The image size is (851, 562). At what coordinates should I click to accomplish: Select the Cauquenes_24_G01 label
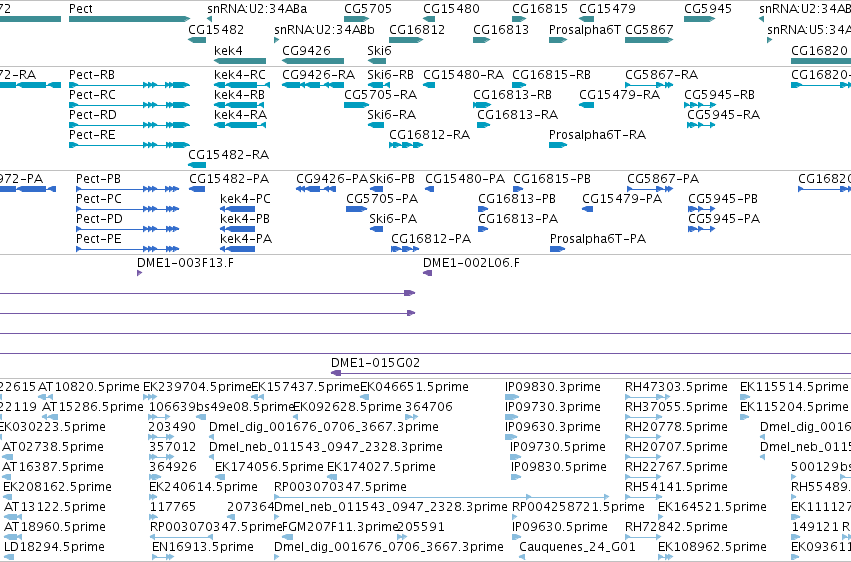[577, 547]
